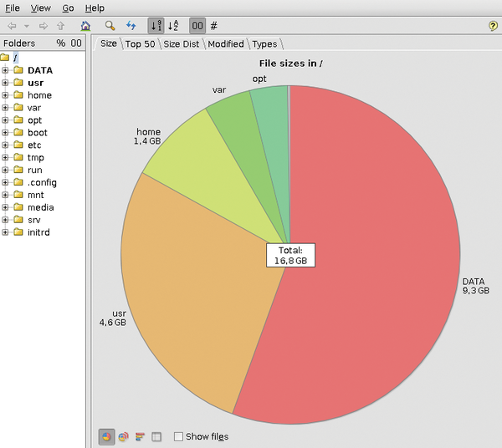Screen dimensions: 502x448
Task: Enable the Show files checkbox
Action: [x=178, y=436]
